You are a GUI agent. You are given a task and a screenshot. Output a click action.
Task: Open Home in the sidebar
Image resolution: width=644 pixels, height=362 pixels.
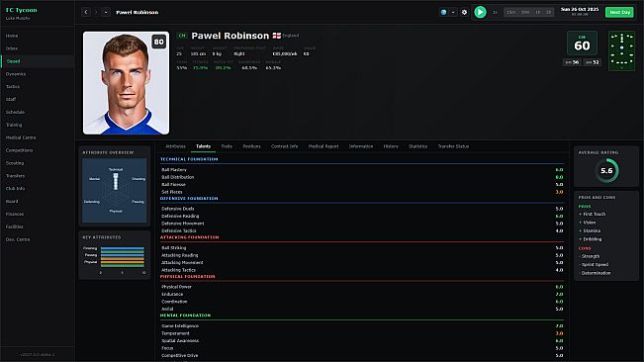[38, 36]
